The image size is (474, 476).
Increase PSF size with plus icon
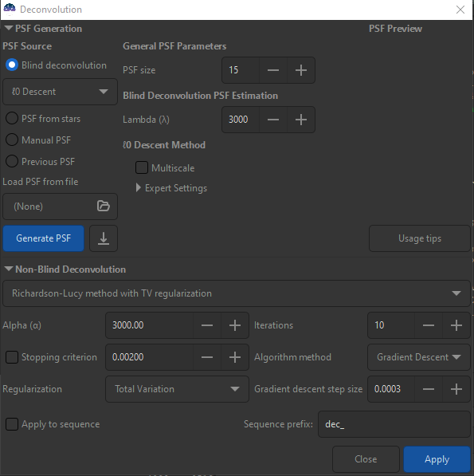point(301,70)
